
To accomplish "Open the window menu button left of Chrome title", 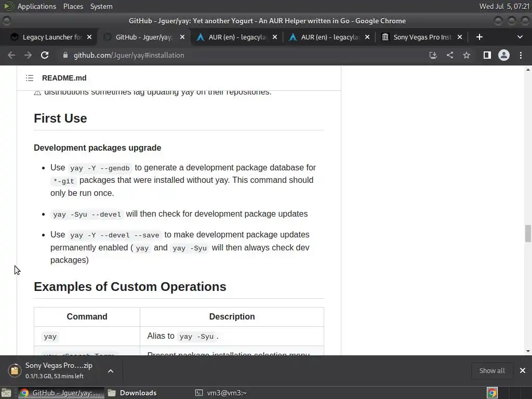I will [6, 21].
